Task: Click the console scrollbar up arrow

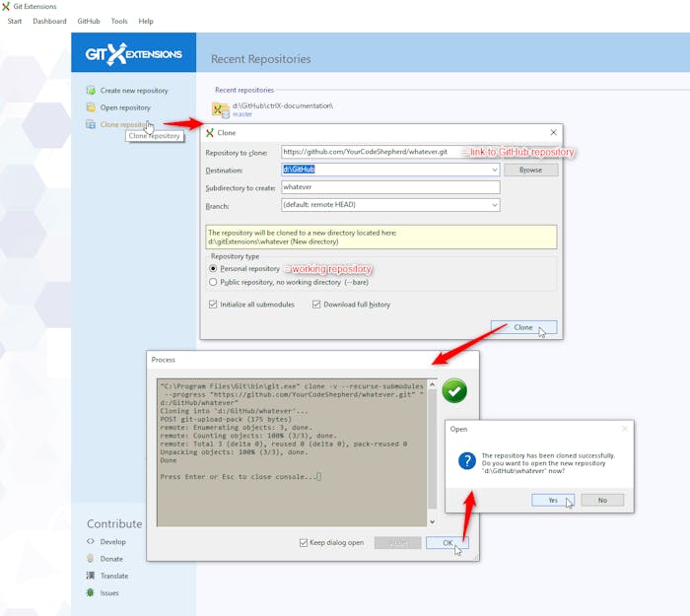Action: click(x=432, y=384)
